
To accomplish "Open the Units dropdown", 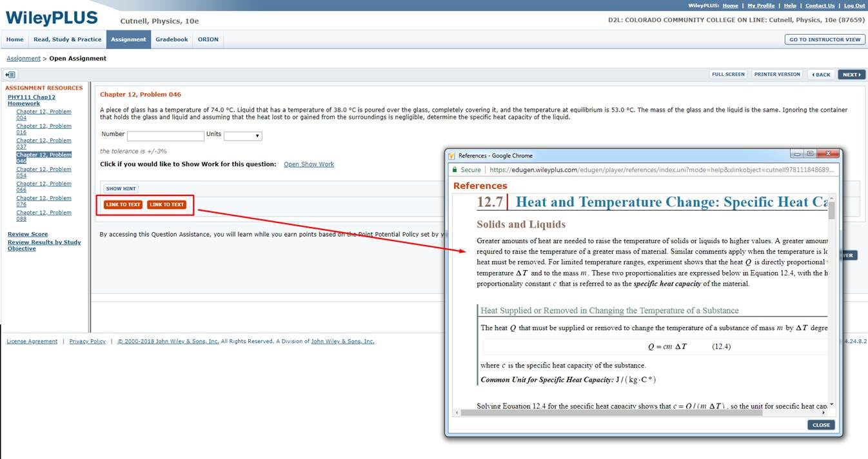I will pyautogui.click(x=242, y=136).
